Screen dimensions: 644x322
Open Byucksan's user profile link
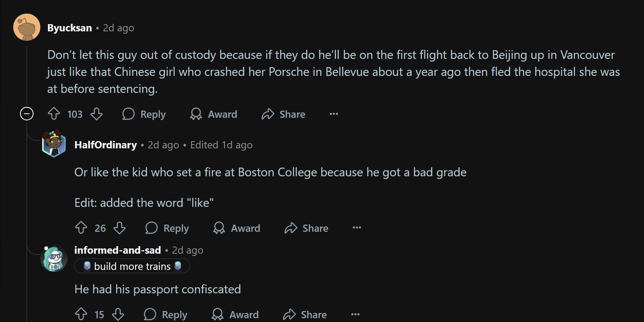coord(70,28)
